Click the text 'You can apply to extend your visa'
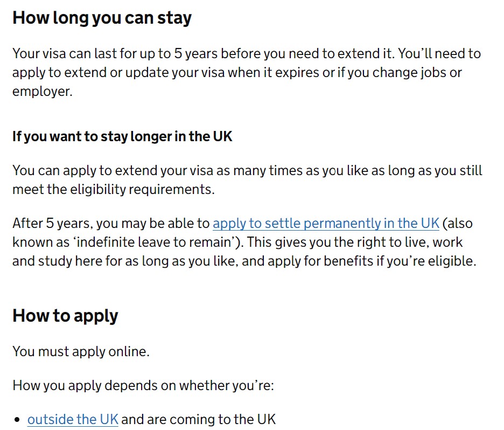 coord(113,170)
